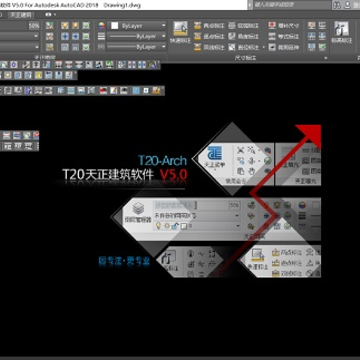Expand the arrow next to 半径标注
This screenshot has height=360, width=360.
pos(264,48)
